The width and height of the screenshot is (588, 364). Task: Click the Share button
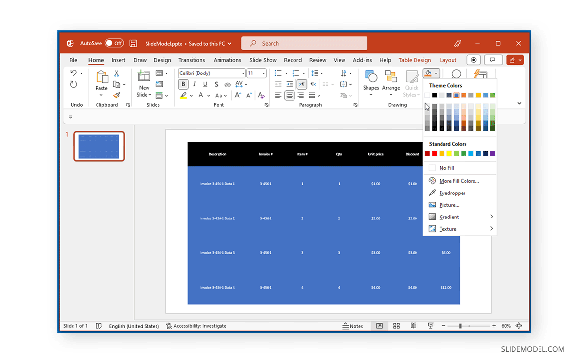tap(515, 60)
